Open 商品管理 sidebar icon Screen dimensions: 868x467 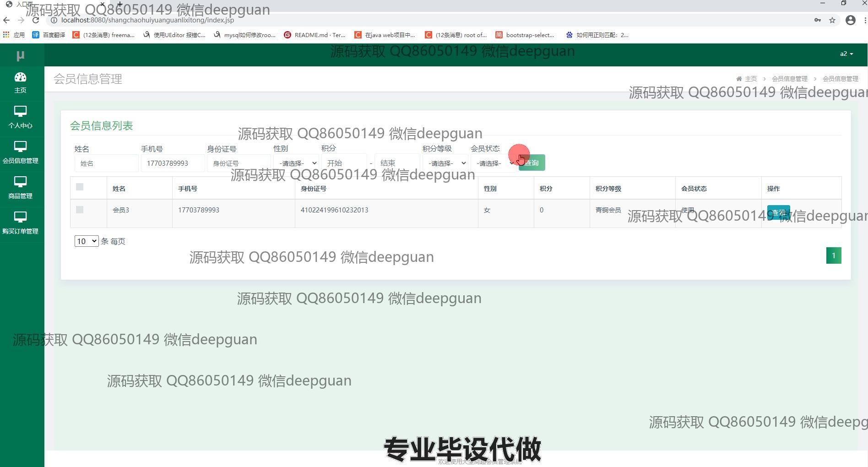(x=20, y=182)
